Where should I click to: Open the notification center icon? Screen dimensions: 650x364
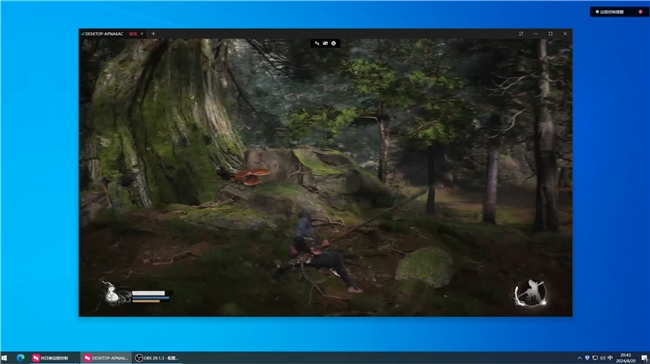coord(644,358)
